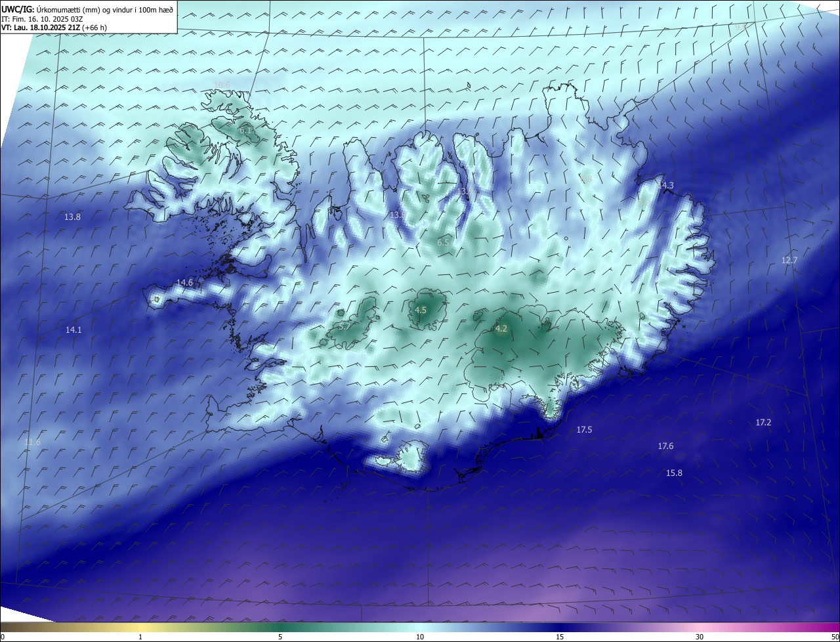The width and height of the screenshot is (840, 642).
Task: Click the 5.7 value label
Action: (x=345, y=326)
